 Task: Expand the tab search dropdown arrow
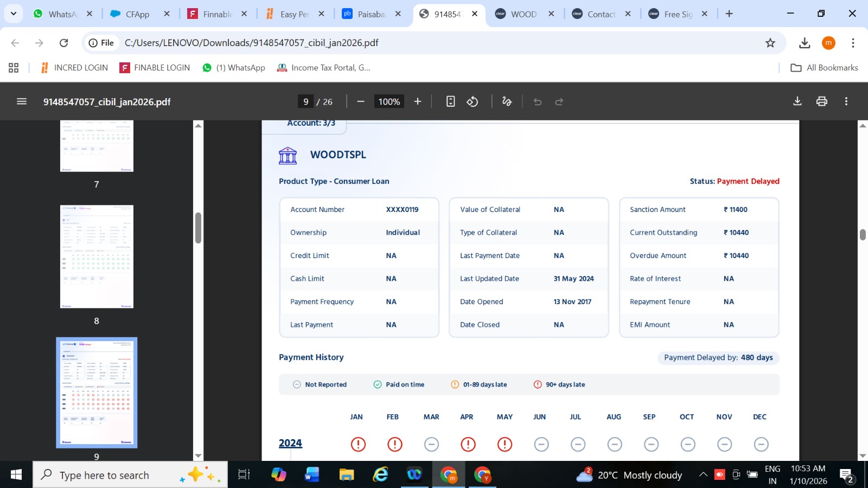click(x=14, y=14)
